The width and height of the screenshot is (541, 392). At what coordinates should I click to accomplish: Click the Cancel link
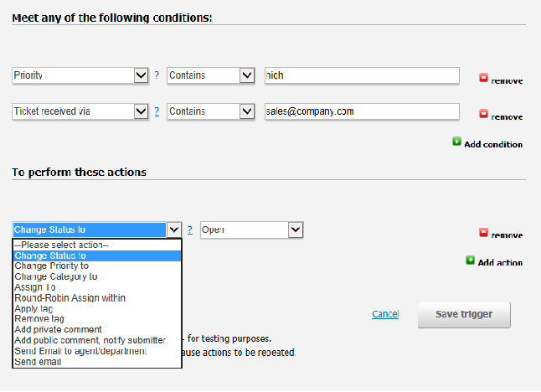385,314
